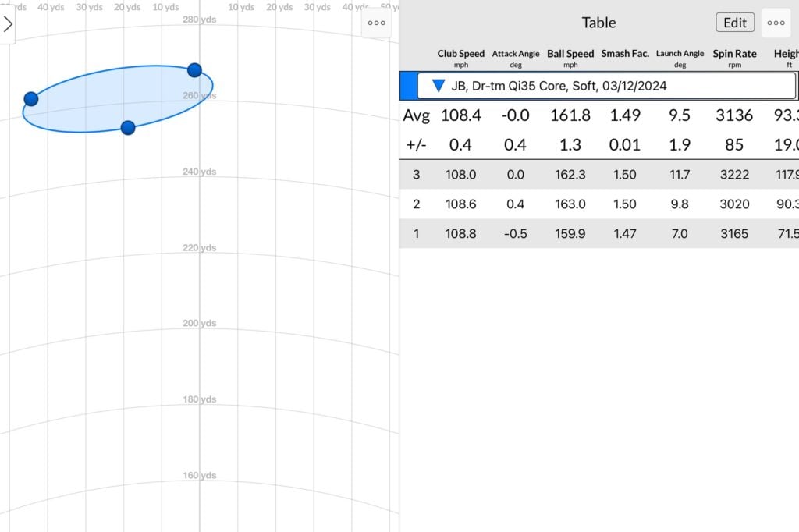Sort table by Club Speed header

[460, 54]
